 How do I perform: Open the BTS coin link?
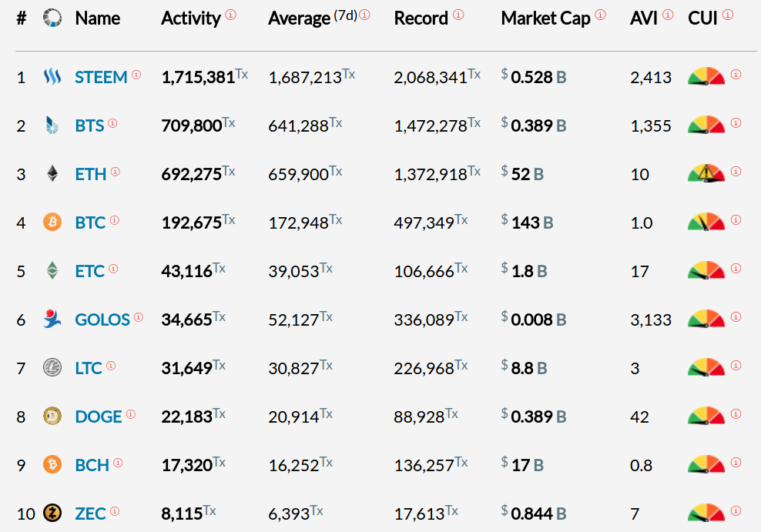point(89,125)
